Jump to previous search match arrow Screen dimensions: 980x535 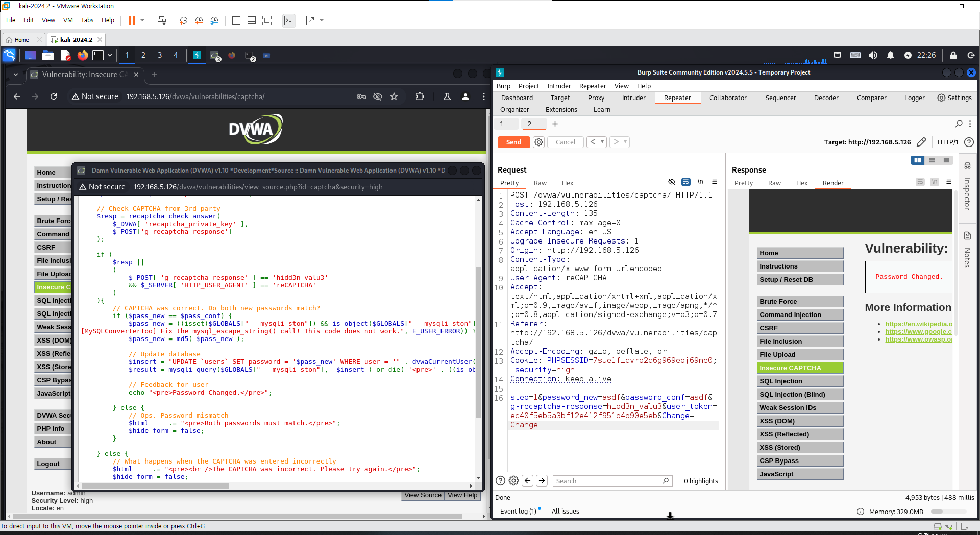click(528, 480)
